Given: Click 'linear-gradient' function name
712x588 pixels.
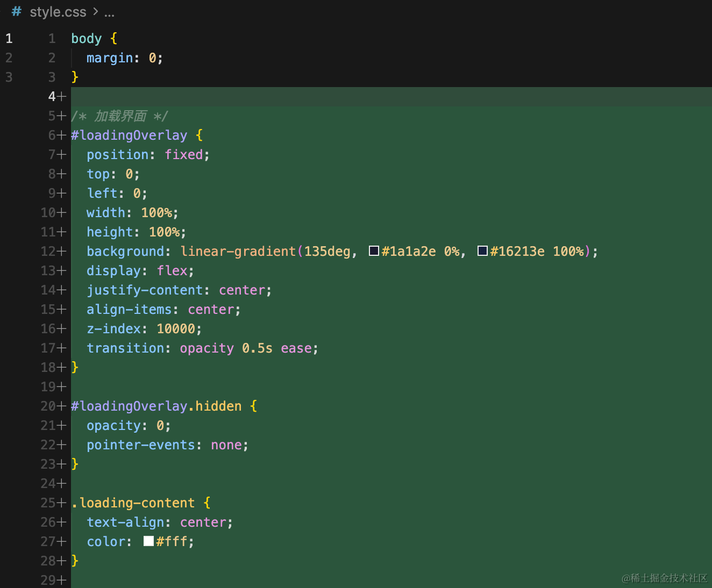Looking at the screenshot, I should pyautogui.click(x=238, y=252).
